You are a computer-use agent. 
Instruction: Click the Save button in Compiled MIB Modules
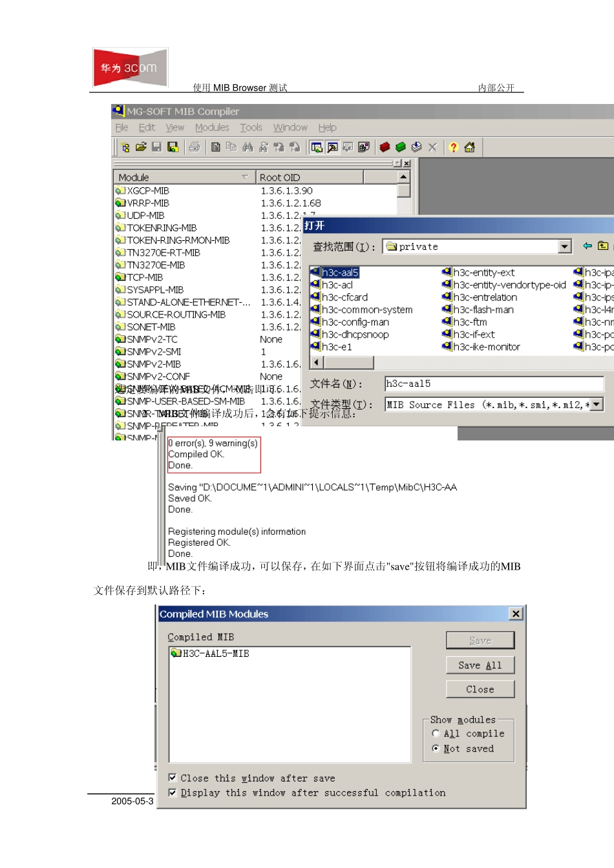(480, 640)
